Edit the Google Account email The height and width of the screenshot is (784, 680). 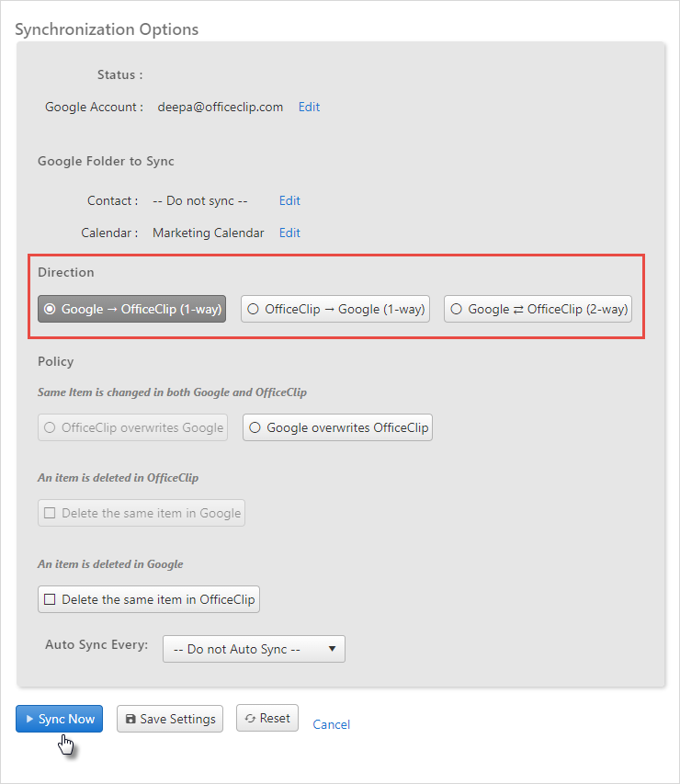(x=309, y=107)
